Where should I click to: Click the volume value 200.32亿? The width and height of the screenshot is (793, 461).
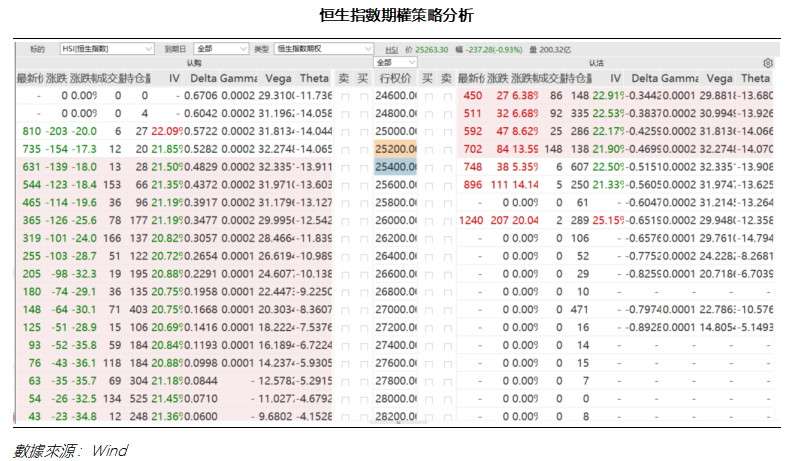tap(555, 50)
